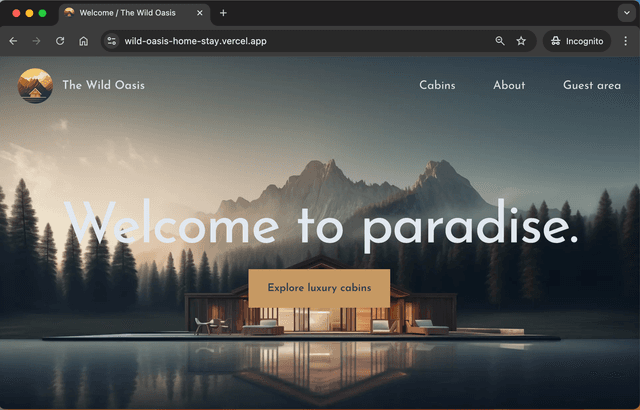Click the Welcome to paradise heading

[x=321, y=226]
